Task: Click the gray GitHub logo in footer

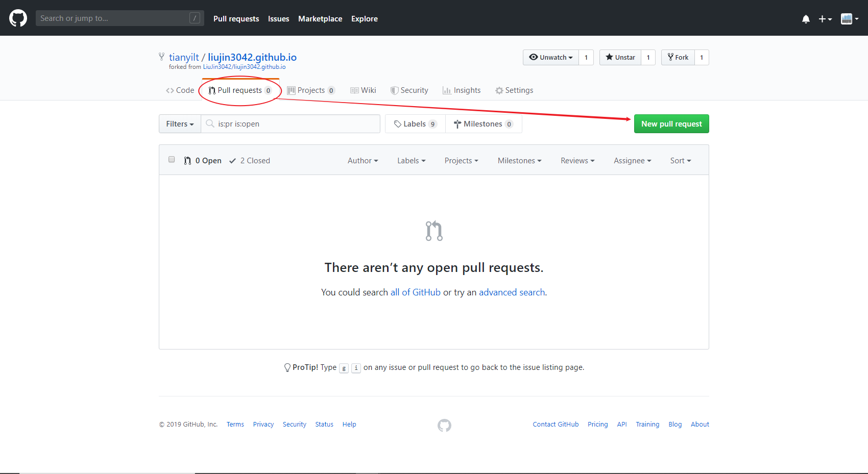Action: 444,426
